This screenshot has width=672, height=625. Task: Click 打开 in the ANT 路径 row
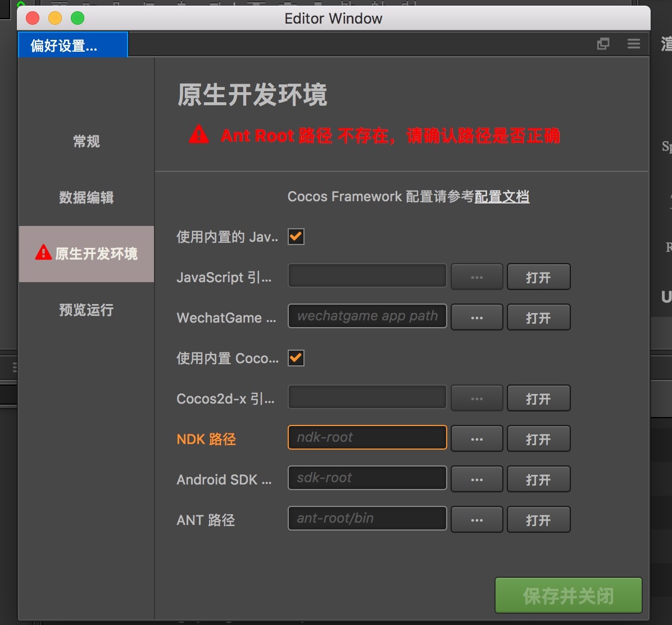point(539,519)
